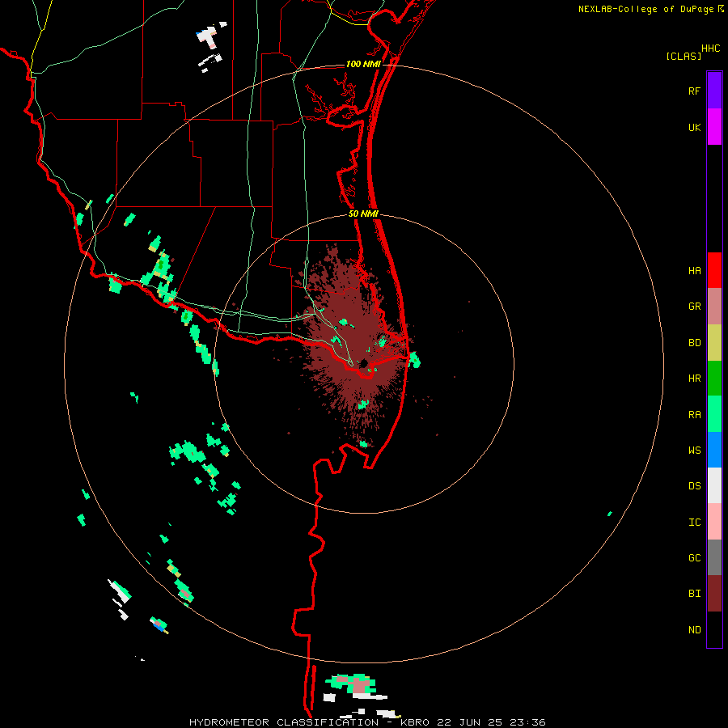
Task: Click the 23:36 timestamp
Action: (529, 722)
